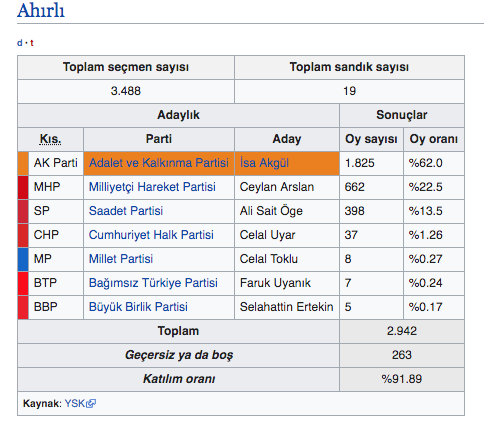Image resolution: width=484 pixels, height=435 pixels.
Task: Click the total votes value 2.942
Action: tap(402, 331)
